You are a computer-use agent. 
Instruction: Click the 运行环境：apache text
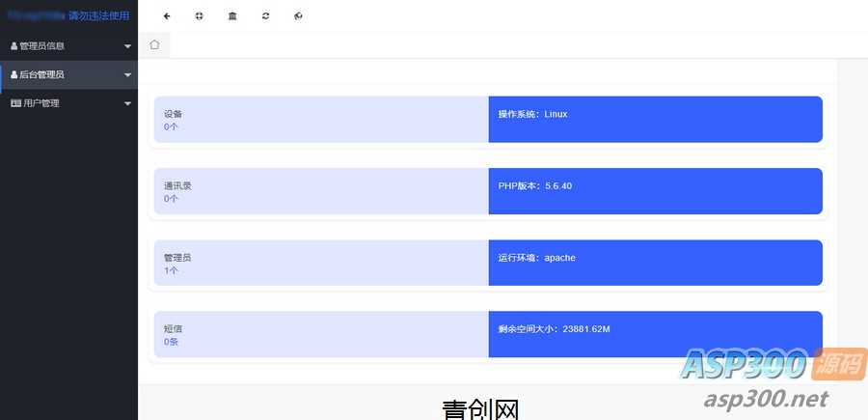(536, 258)
